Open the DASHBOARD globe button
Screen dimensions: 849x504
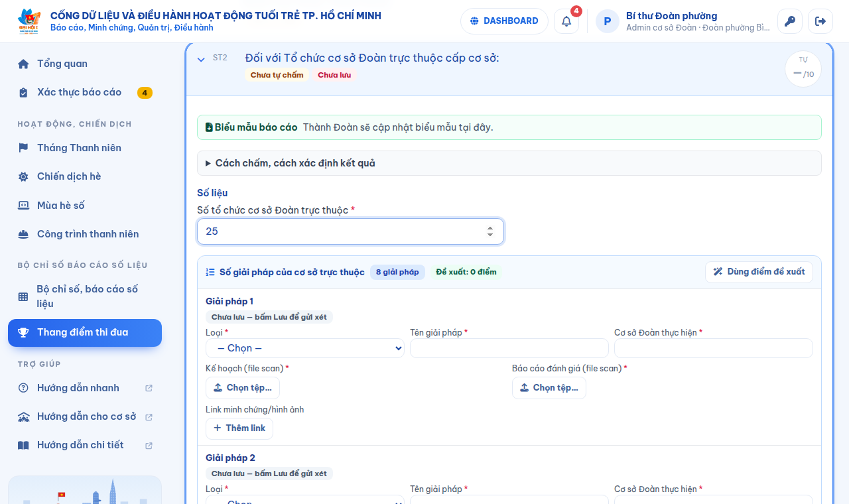tap(504, 21)
